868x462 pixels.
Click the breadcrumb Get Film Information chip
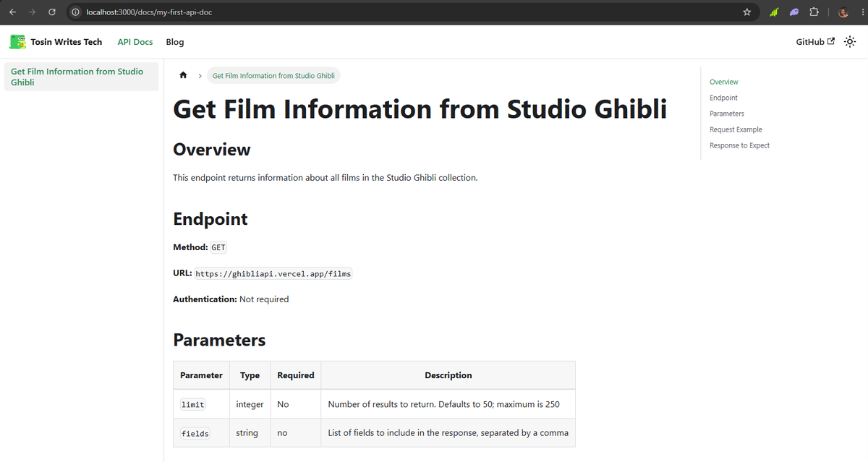coord(273,75)
